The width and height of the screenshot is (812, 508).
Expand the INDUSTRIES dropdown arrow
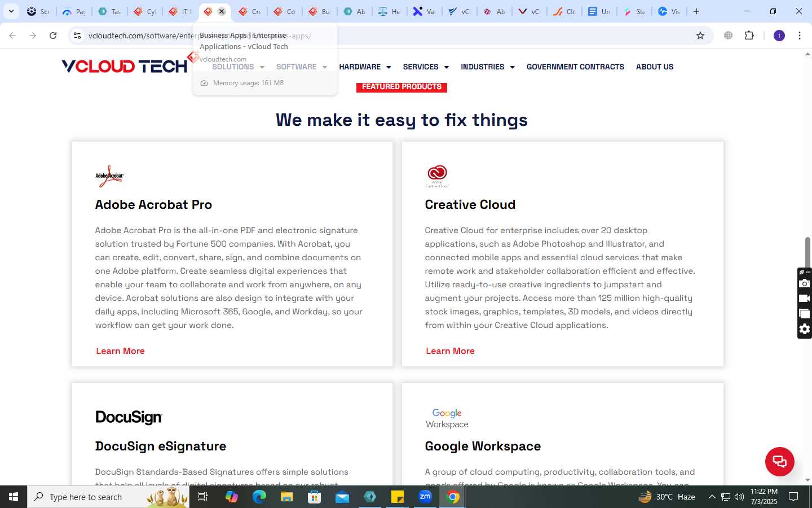click(x=512, y=67)
